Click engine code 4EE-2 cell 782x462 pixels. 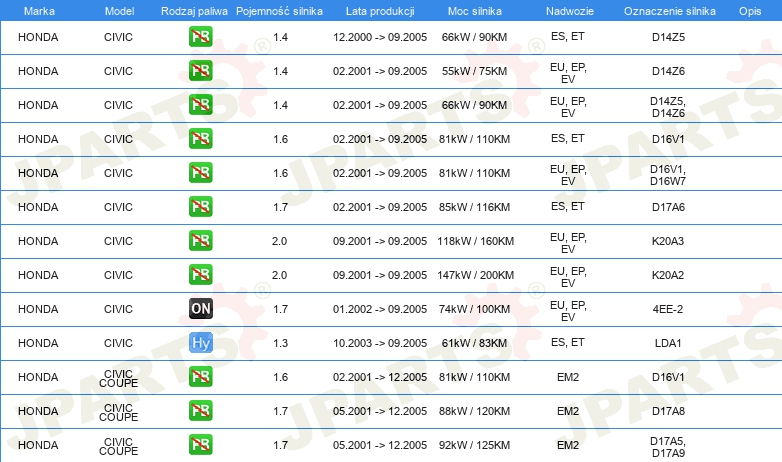click(668, 309)
